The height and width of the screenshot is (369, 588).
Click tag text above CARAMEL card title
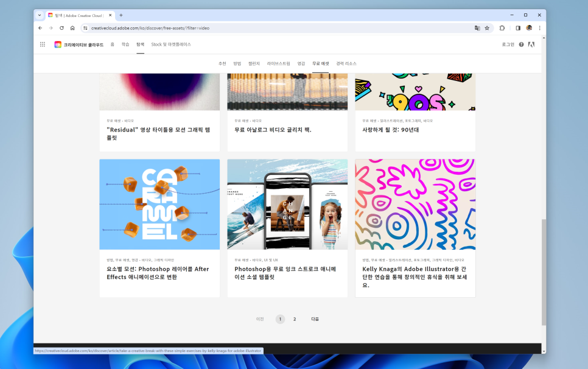[x=140, y=260]
